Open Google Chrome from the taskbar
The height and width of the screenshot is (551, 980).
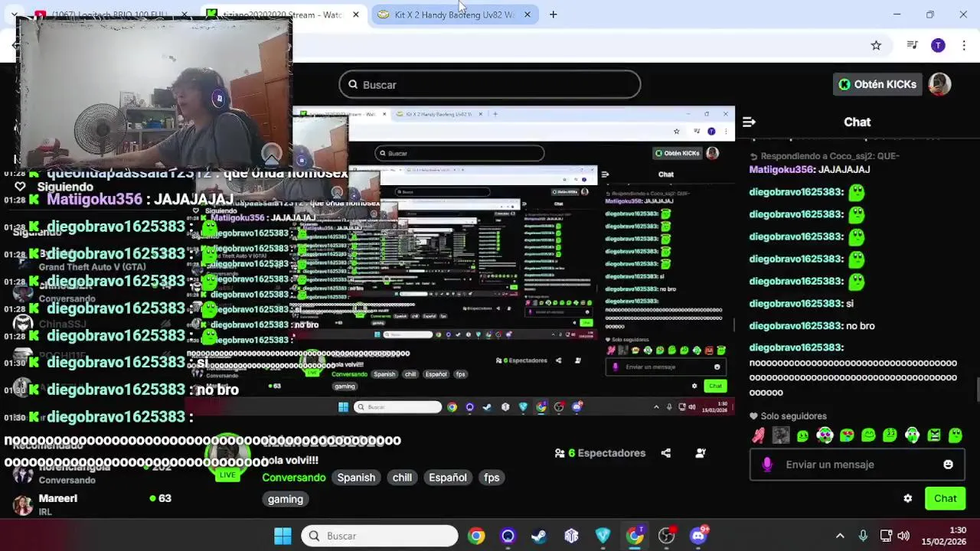click(476, 536)
